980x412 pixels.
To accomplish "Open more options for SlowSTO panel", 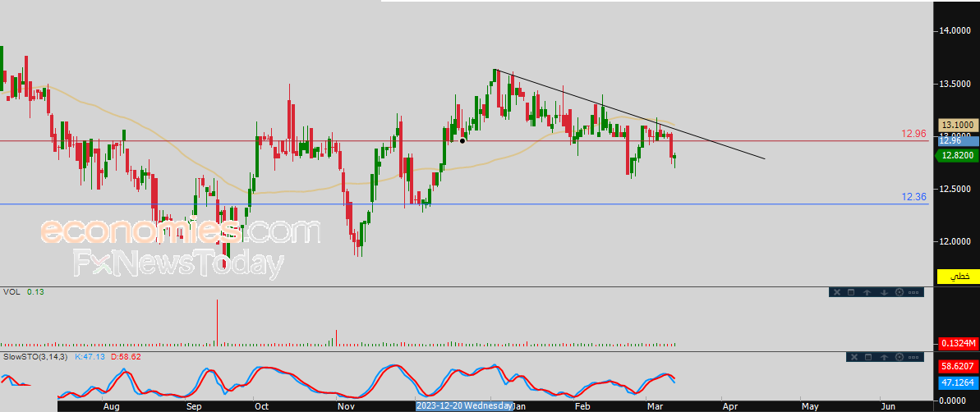I will tap(913, 357).
